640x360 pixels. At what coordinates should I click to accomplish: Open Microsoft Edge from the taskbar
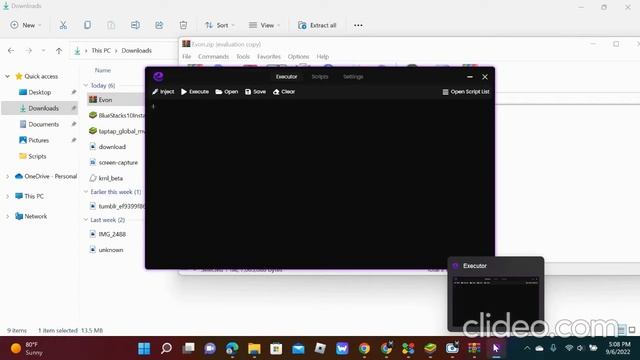tap(232, 348)
